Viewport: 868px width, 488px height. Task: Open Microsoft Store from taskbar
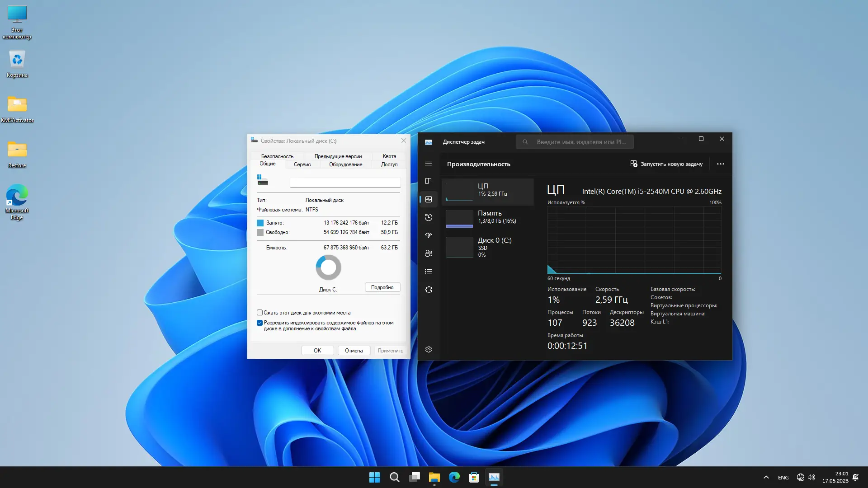(x=474, y=477)
